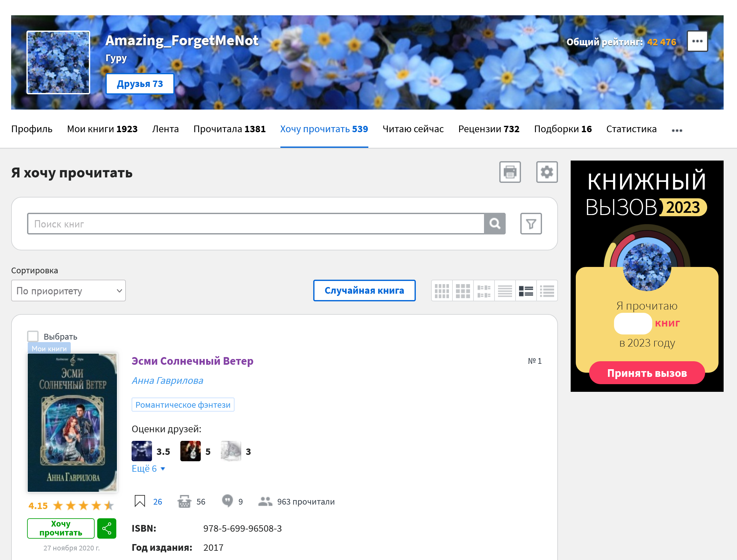Switch to large grid view

(x=463, y=291)
